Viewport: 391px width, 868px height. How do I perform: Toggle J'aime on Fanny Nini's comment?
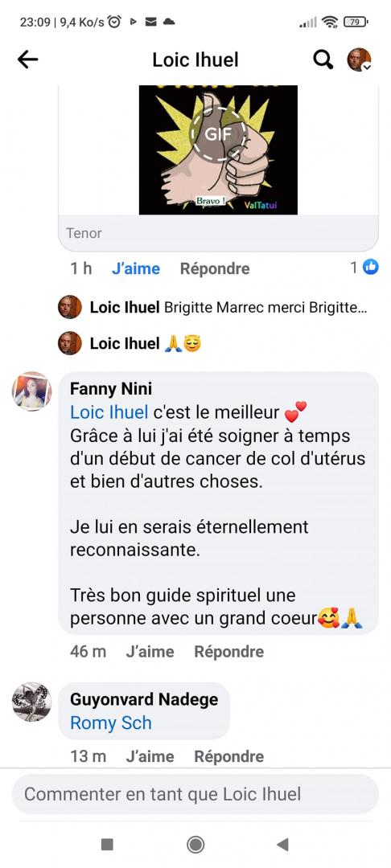tap(150, 652)
